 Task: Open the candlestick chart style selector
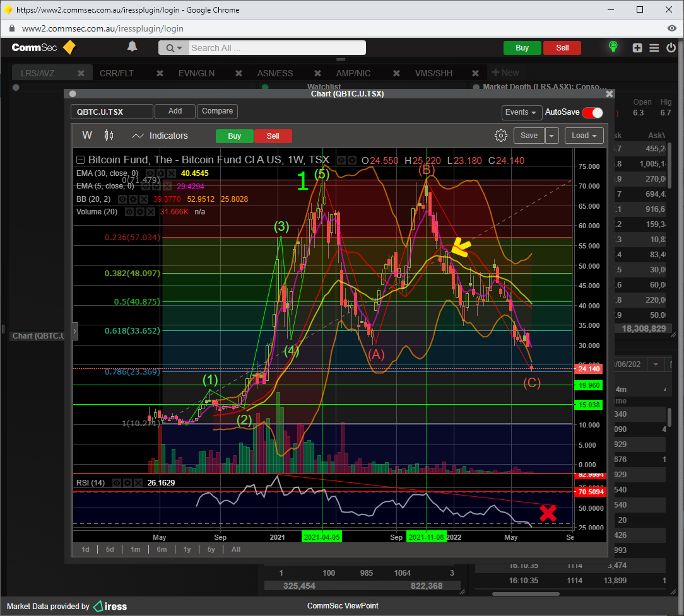(109, 136)
